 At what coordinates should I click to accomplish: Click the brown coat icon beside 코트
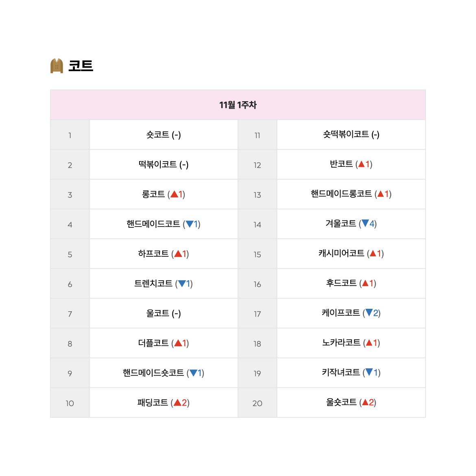tap(57, 66)
